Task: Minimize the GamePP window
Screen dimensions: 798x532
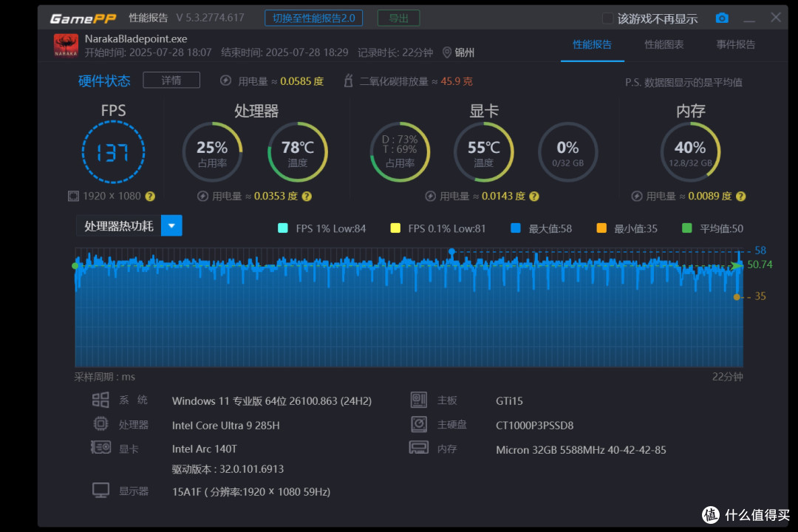Action: click(x=749, y=19)
